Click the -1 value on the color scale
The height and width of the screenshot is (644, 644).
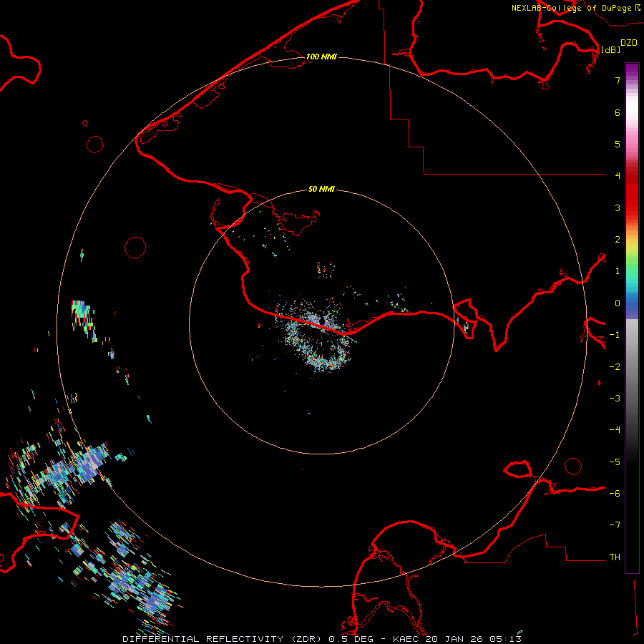tap(615, 335)
